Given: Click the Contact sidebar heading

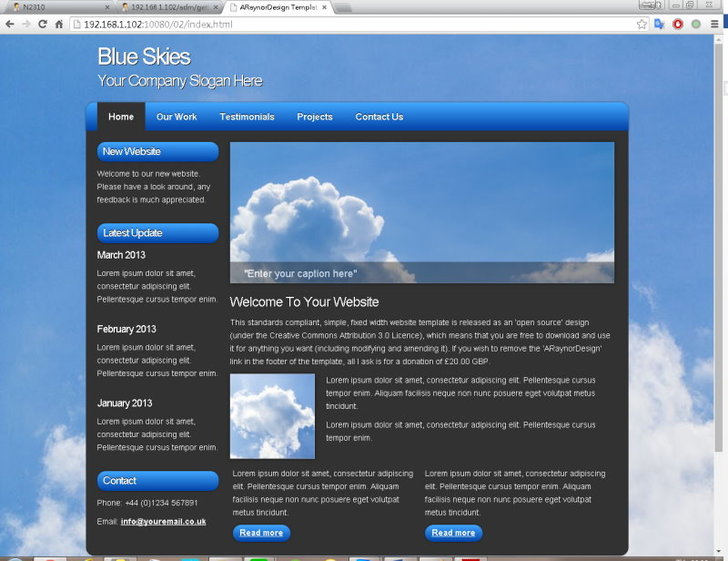Looking at the screenshot, I should [158, 481].
